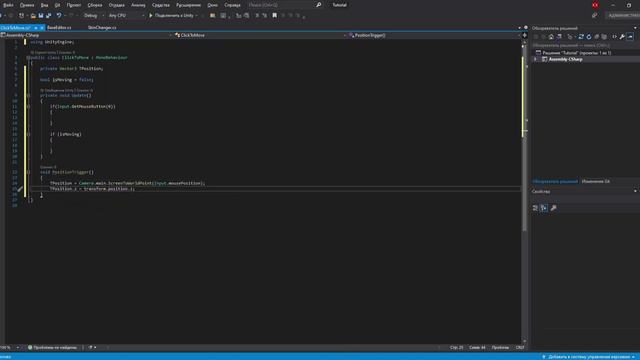
Task: Click the quick actions screwdriver icon in margin
Action: (20, 189)
